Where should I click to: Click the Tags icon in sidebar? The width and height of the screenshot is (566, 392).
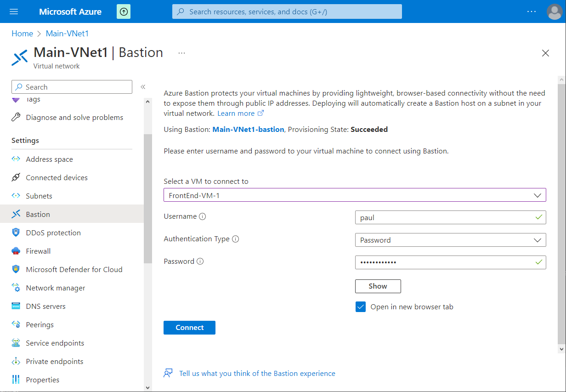pos(16,100)
